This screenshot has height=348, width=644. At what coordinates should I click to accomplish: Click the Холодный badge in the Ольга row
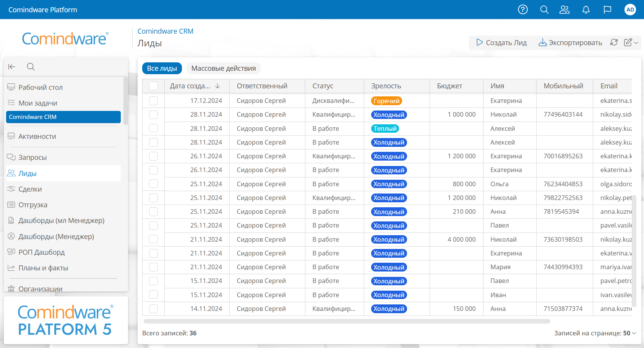tap(389, 184)
